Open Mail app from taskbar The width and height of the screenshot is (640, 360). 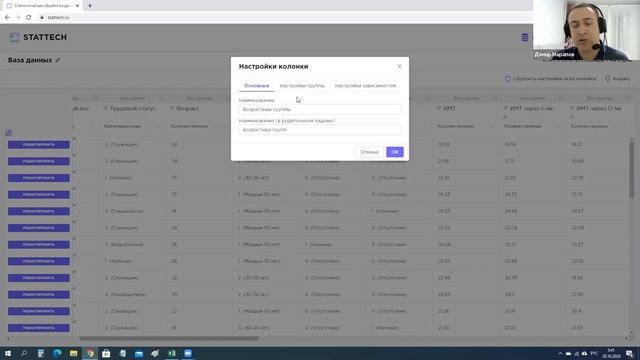(139, 353)
